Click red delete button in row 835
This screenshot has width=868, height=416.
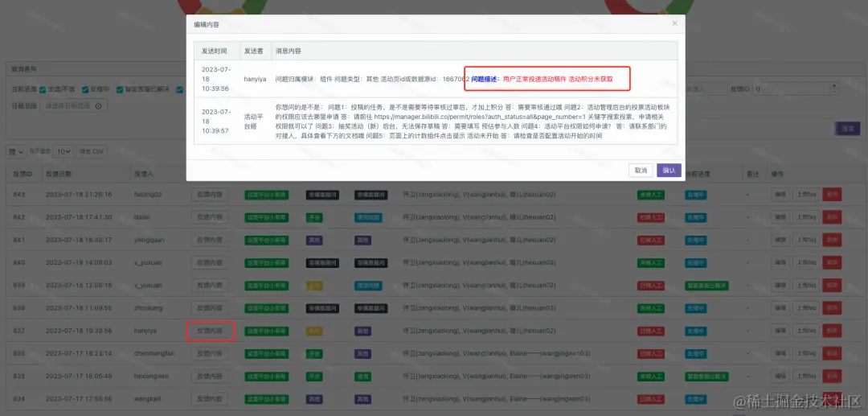832,376
